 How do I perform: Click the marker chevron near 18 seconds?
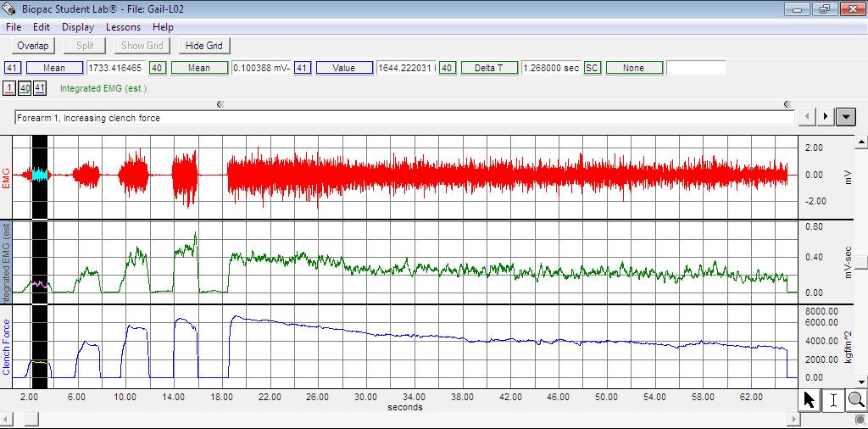[220, 104]
